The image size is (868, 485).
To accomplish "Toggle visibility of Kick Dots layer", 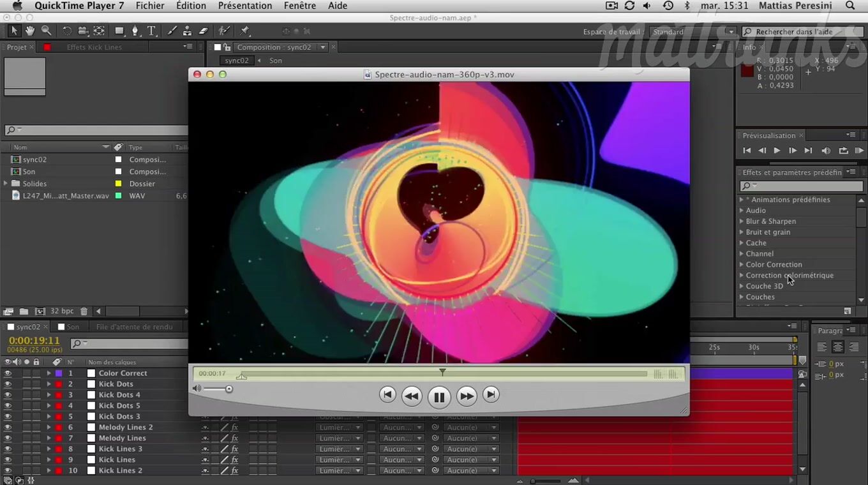I will tap(8, 384).
